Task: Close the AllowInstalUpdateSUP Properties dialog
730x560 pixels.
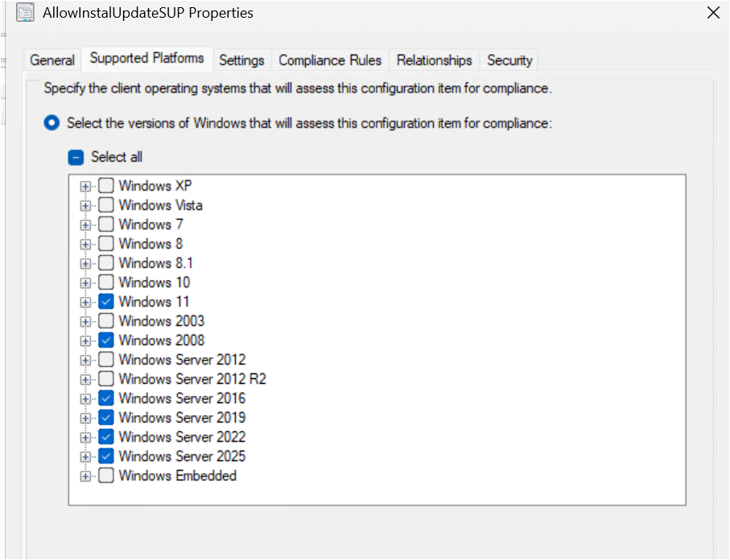Action: (x=712, y=13)
